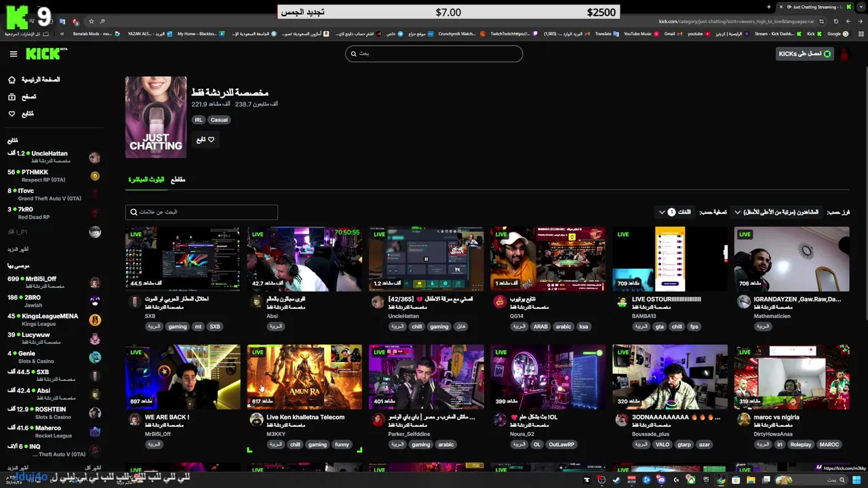Click the funny tag under M3KKY stream

pyautogui.click(x=342, y=445)
